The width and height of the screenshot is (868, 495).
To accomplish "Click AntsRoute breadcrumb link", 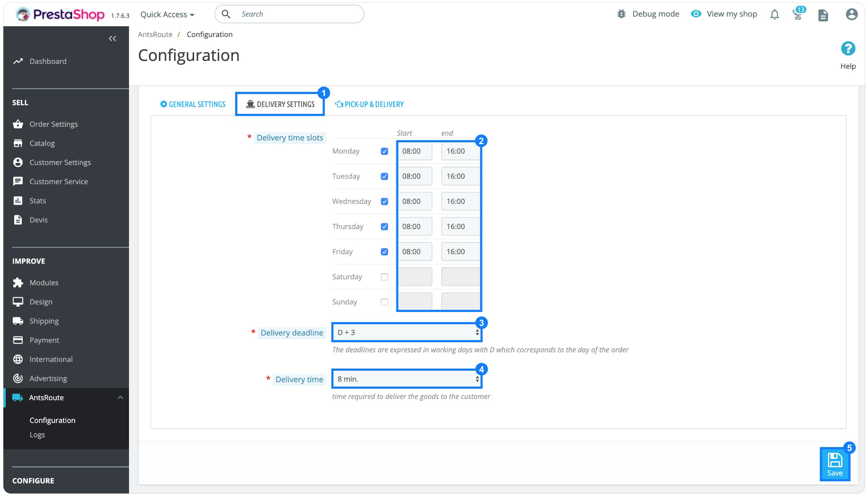I will [155, 35].
